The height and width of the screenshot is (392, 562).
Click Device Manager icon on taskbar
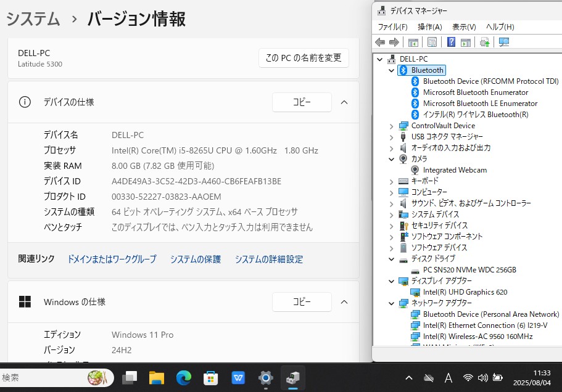pos(293,378)
